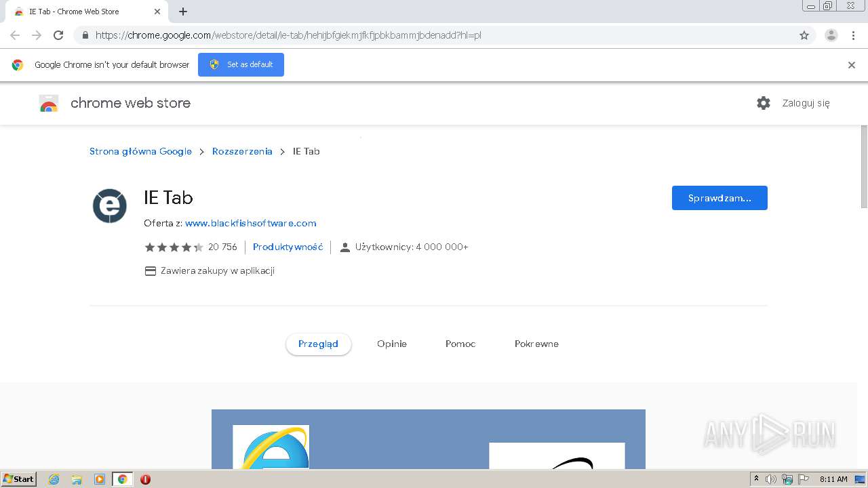Viewport: 868px width, 488px height.
Task: Open a new tab with the plus button
Action: point(183,12)
